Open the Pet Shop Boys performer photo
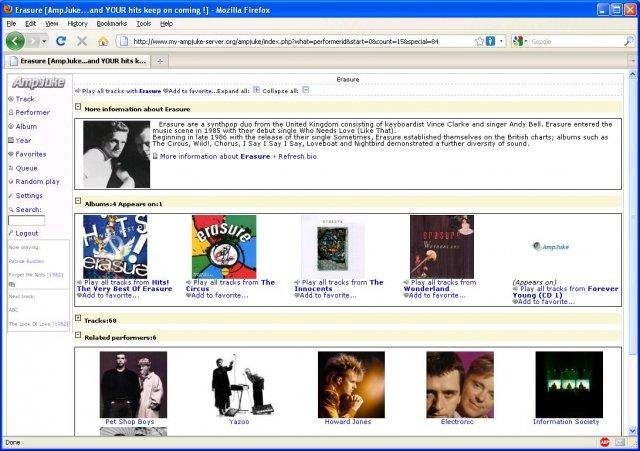The image size is (640, 451). click(133, 384)
